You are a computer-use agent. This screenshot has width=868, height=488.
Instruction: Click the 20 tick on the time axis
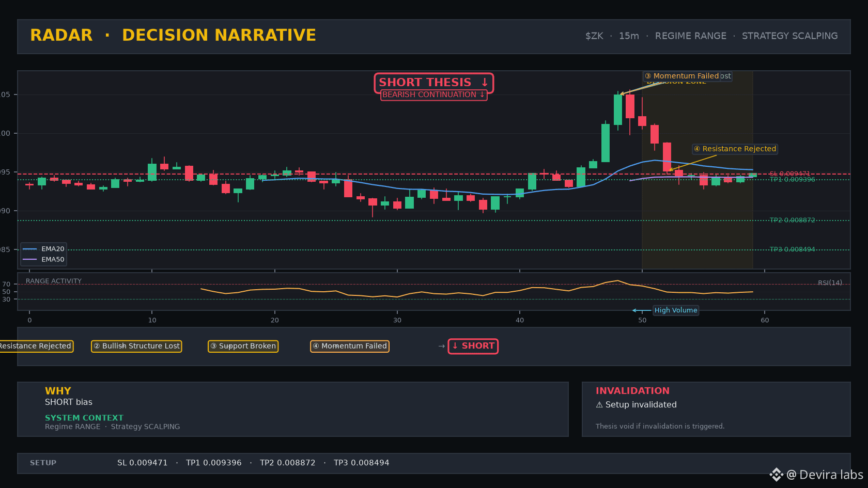coord(275,320)
